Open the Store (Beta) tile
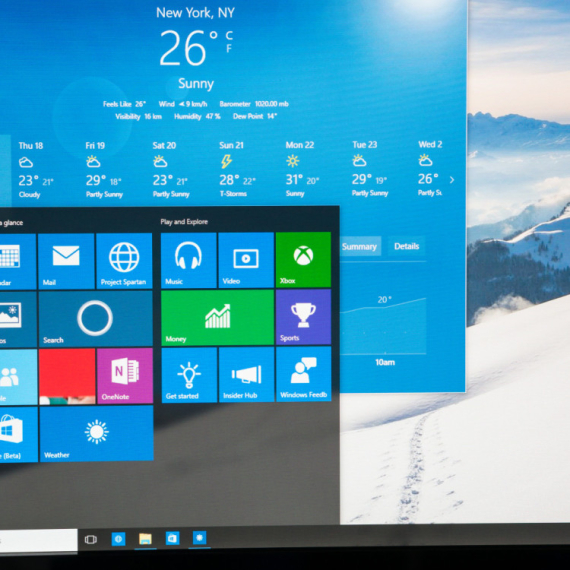570x570 pixels. (19, 435)
